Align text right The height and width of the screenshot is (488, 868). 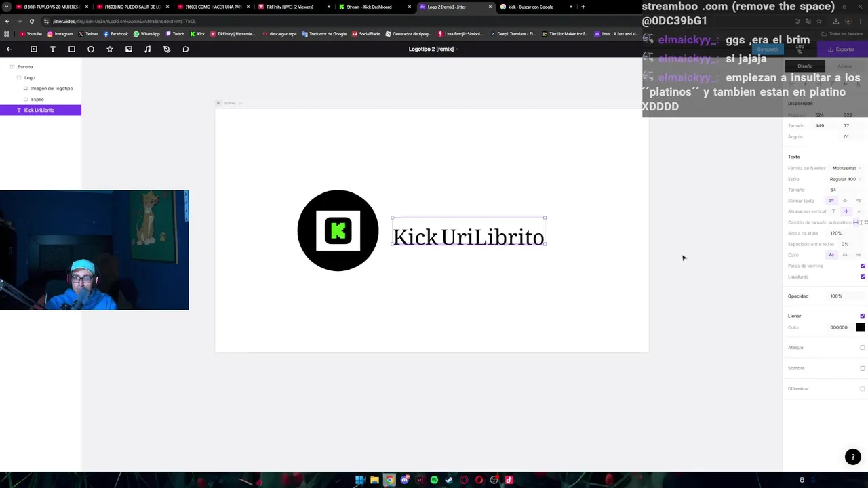(x=859, y=201)
